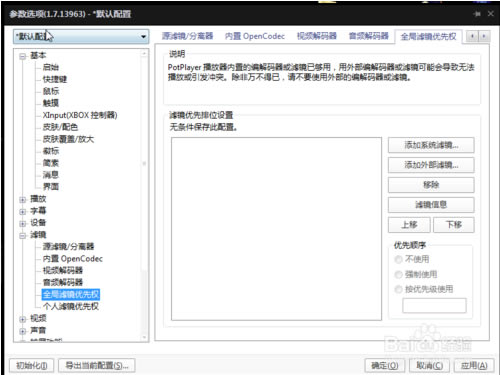The width and height of the screenshot is (500, 375).
Task: Click the priority value input field
Action: click(434, 305)
